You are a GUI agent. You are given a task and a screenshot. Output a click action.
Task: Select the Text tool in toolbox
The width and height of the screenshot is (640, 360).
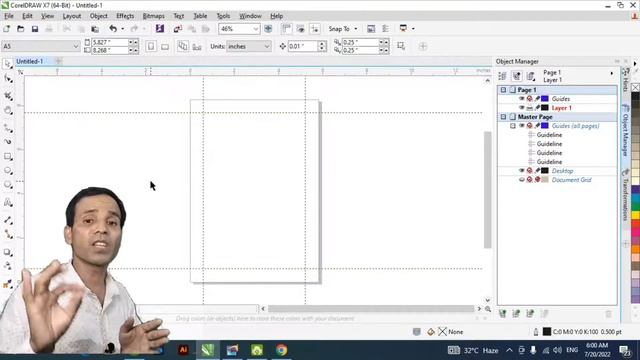[x=8, y=202]
